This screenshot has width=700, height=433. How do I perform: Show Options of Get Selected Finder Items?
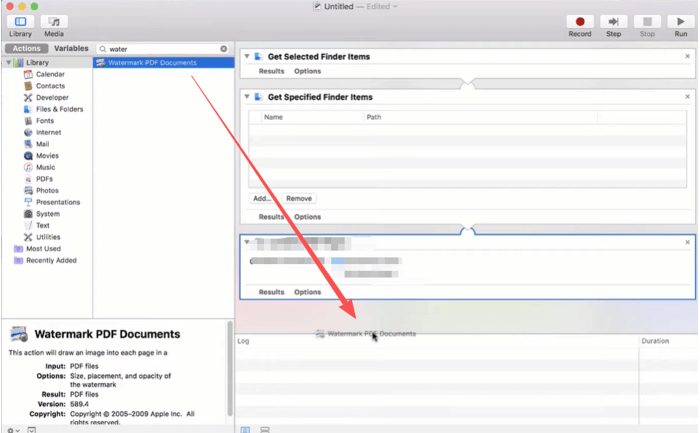click(308, 71)
